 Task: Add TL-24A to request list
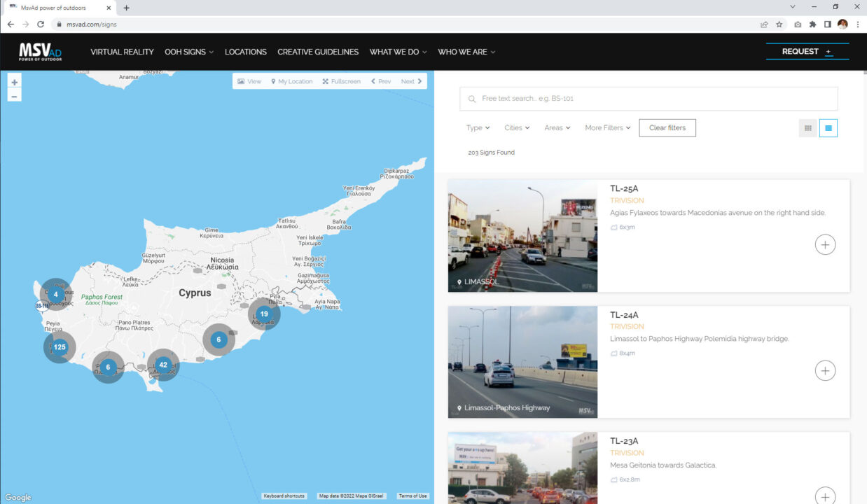825,370
